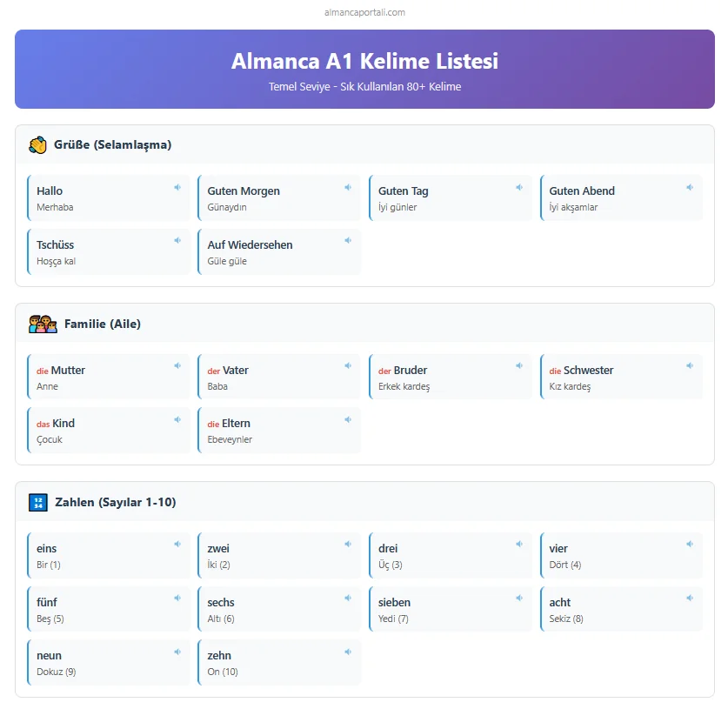Image resolution: width=728 pixels, height=709 pixels.
Task: Click the das Kind word card
Action: click(108, 431)
